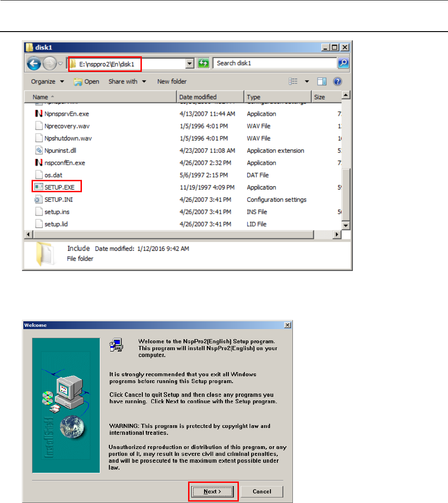The image size is (448, 503).
Task: Click the vertical scrollbar down arrow
Action: click(345, 226)
